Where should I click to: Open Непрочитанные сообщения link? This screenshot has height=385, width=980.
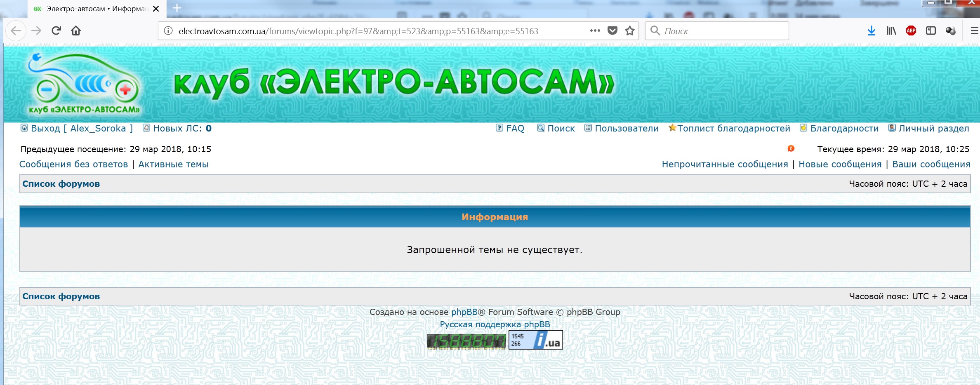click(x=724, y=164)
